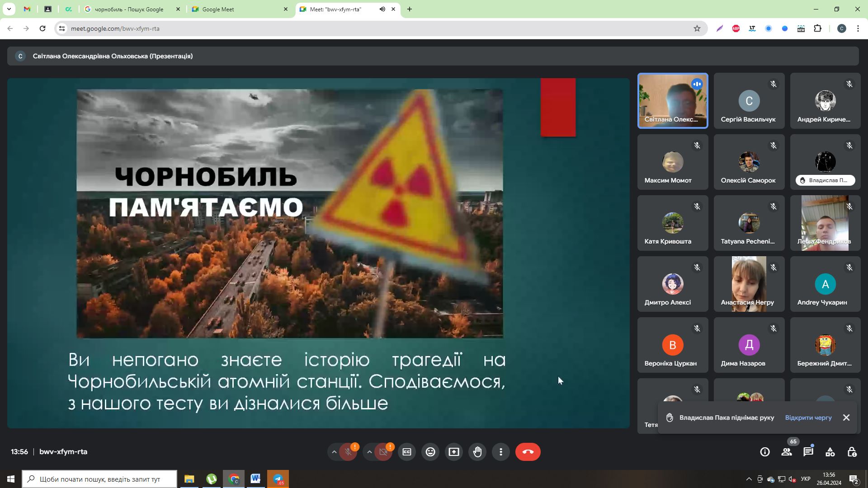Image resolution: width=868 pixels, height=488 pixels.
Task: Click the Відкрити чергу link
Action: point(808,418)
